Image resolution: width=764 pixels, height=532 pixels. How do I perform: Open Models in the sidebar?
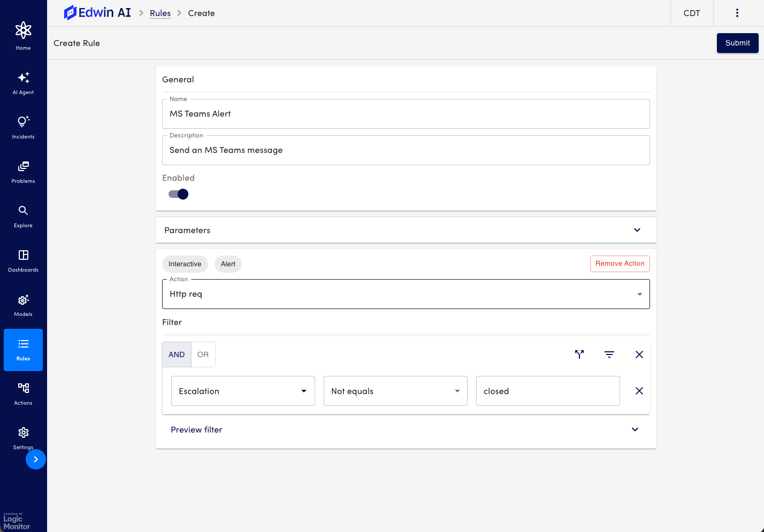pos(23,305)
